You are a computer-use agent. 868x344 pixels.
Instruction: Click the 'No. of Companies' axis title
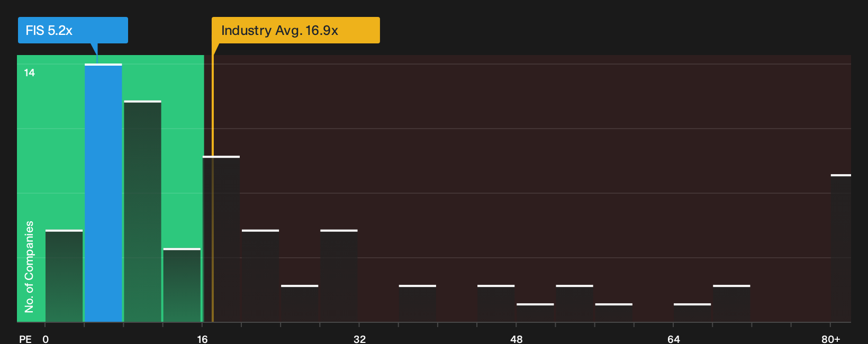pos(29,266)
